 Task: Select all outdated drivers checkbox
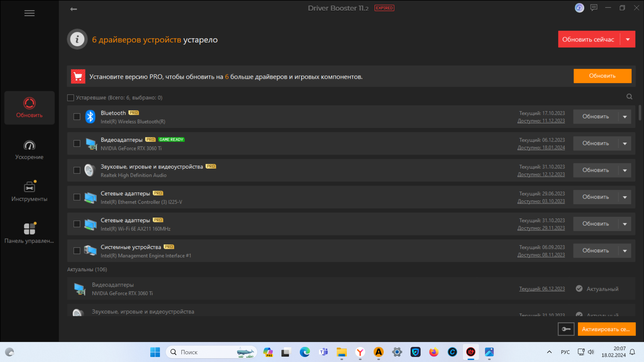[x=70, y=98]
